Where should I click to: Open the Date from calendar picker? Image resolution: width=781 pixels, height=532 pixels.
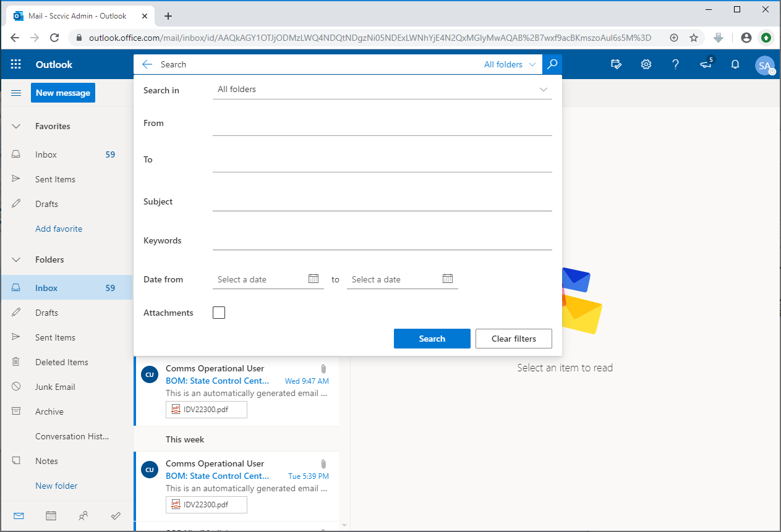pyautogui.click(x=314, y=279)
